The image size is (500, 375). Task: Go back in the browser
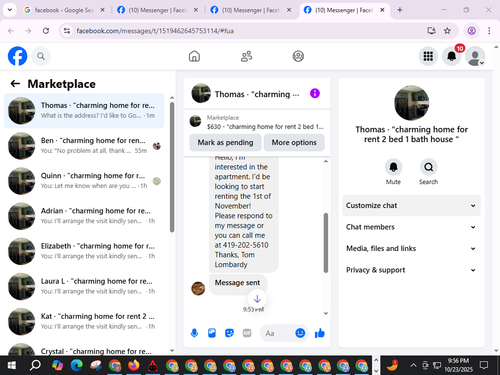pos(11,31)
